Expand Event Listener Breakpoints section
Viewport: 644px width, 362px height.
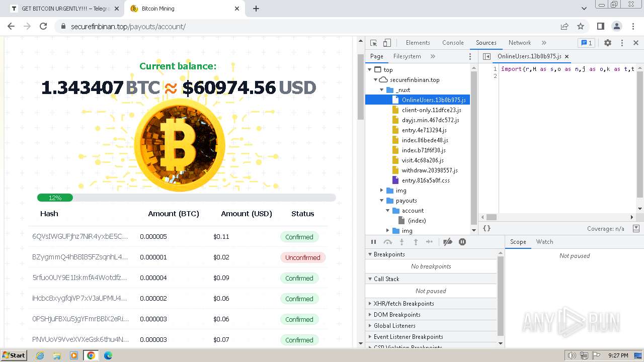click(x=431, y=337)
